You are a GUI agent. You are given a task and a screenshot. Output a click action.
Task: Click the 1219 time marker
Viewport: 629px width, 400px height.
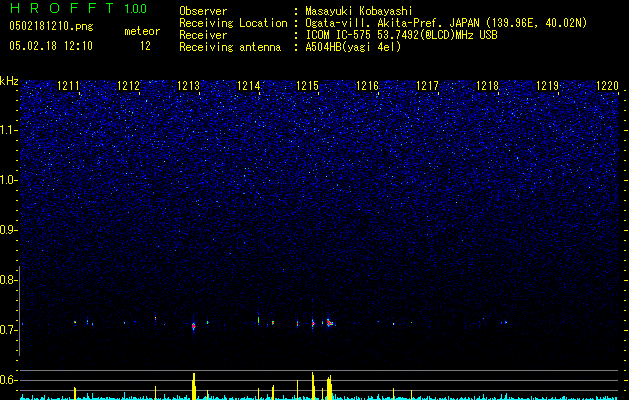coord(548,85)
